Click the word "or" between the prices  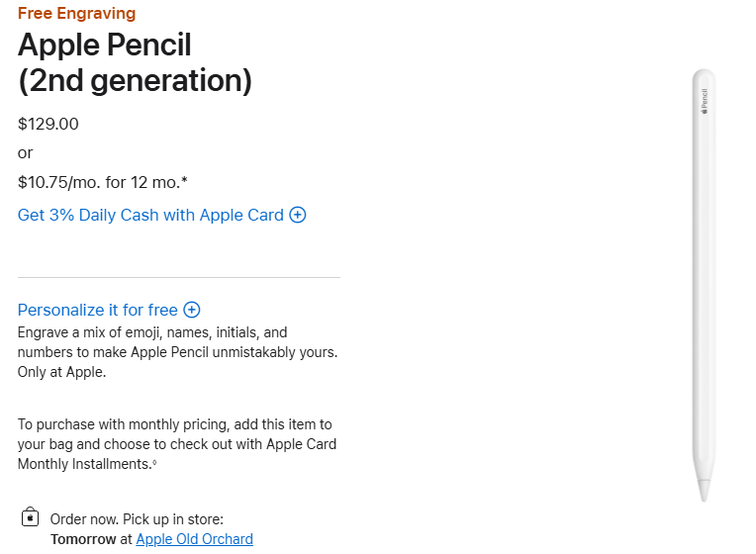pyautogui.click(x=26, y=152)
